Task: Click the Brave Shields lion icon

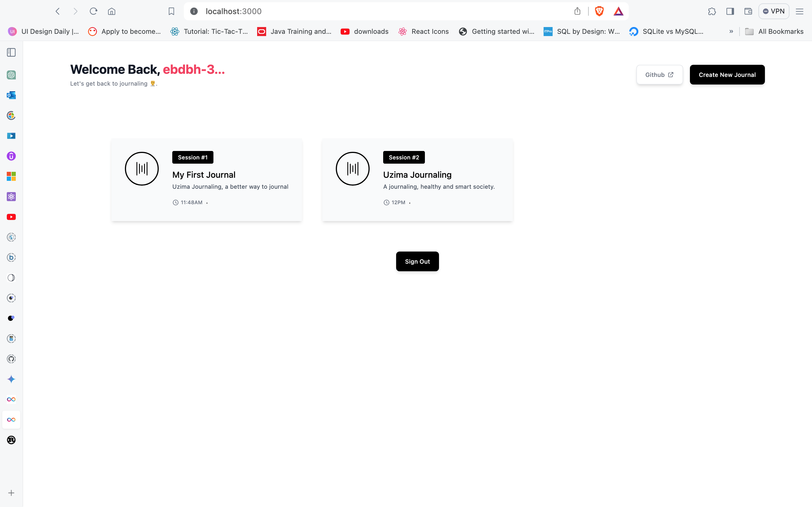Action: tap(599, 11)
